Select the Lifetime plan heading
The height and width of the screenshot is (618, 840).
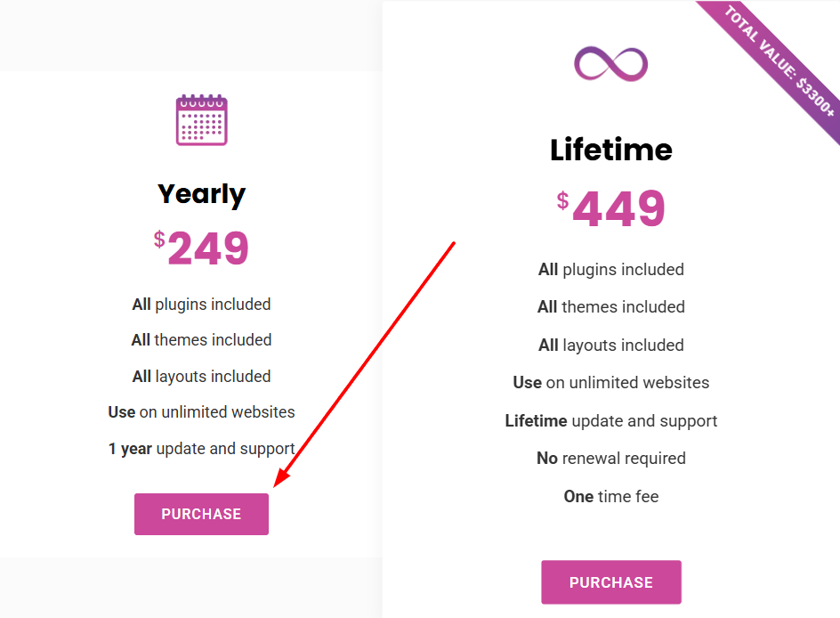(611, 150)
